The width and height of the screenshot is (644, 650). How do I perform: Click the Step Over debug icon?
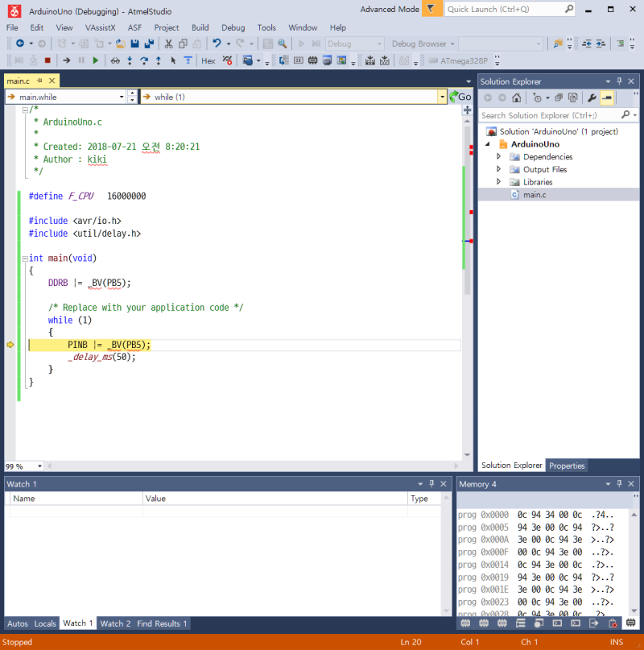click(x=144, y=60)
